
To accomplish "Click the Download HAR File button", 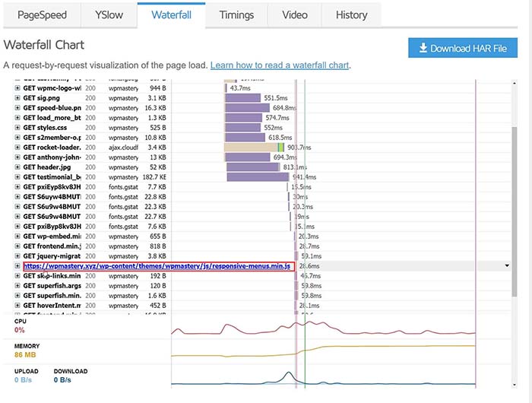I will coord(462,48).
